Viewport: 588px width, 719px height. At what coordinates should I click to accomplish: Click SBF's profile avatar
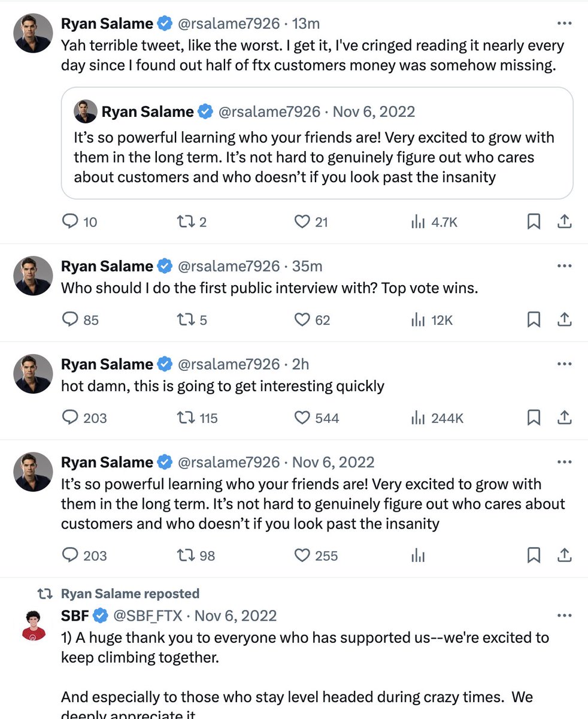(x=34, y=626)
